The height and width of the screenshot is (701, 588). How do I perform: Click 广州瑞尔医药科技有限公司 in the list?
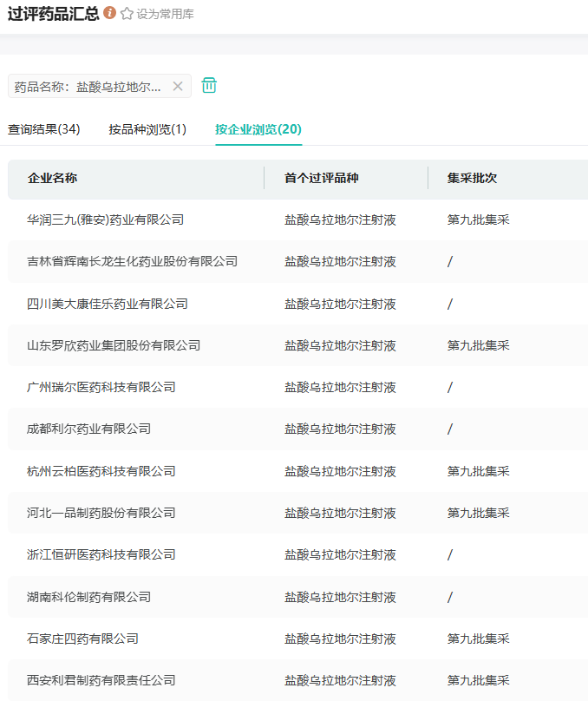click(x=101, y=387)
